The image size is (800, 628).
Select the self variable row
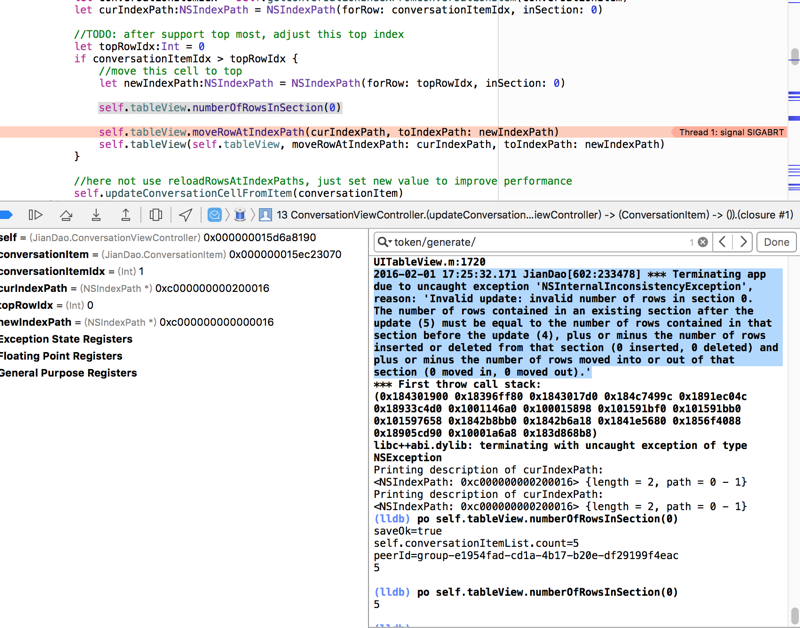pyautogui.click(x=158, y=238)
